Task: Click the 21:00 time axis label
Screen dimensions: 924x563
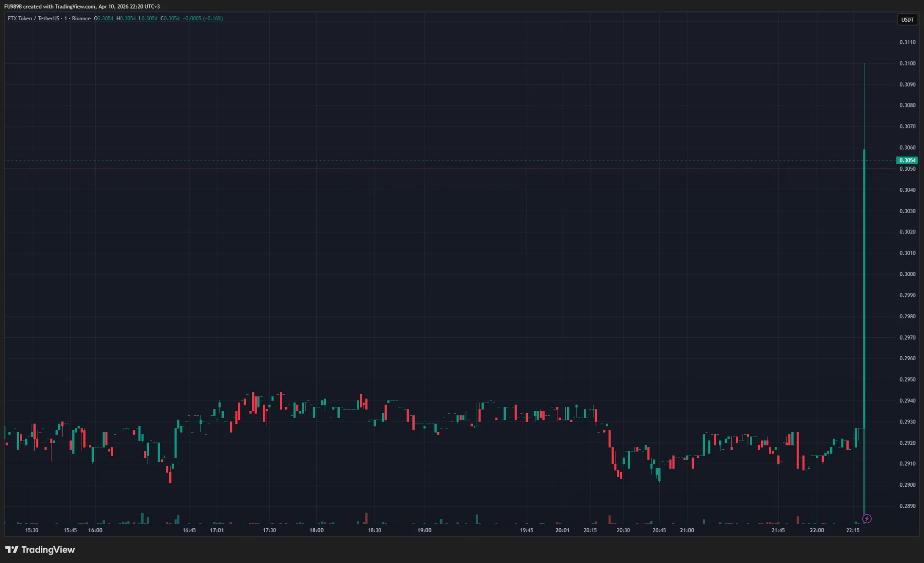Action: (x=687, y=530)
